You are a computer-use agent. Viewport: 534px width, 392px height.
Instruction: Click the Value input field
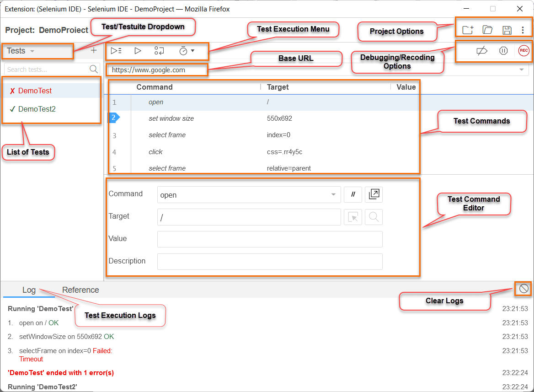pos(270,239)
